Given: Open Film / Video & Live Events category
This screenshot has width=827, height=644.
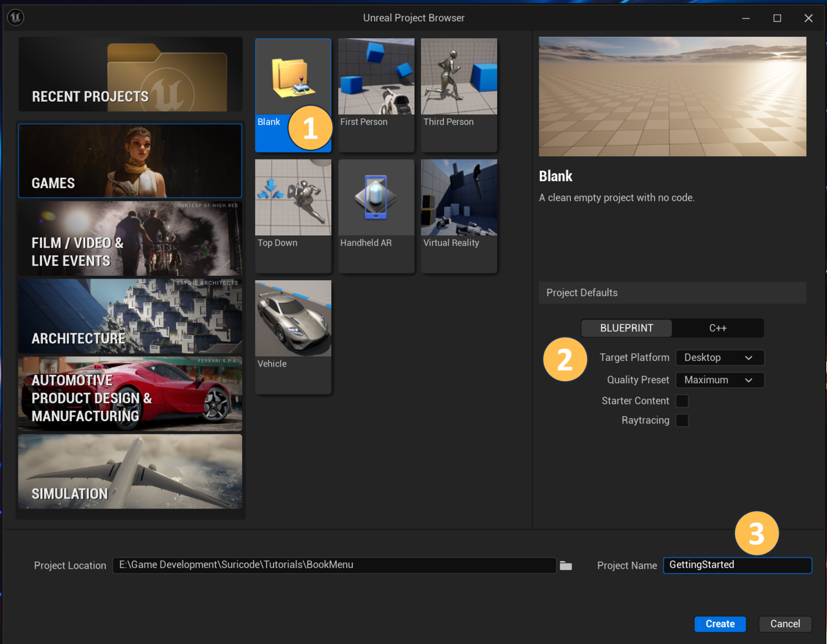Looking at the screenshot, I should tap(130, 239).
